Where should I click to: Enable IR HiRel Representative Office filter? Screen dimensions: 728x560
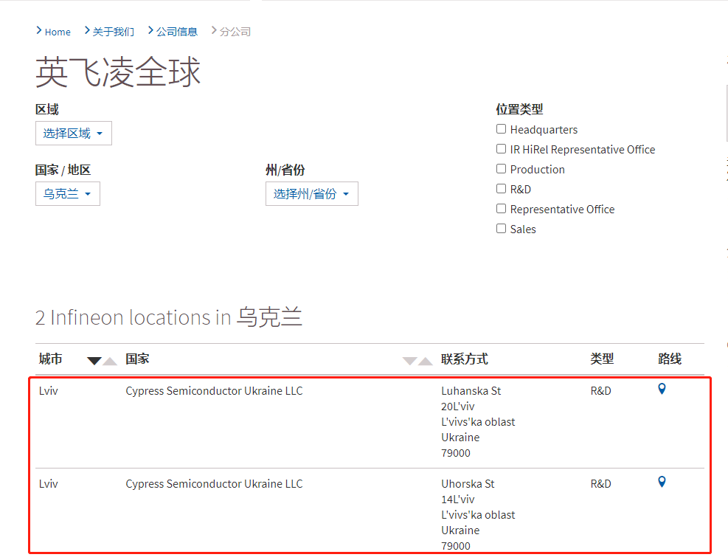(x=501, y=149)
